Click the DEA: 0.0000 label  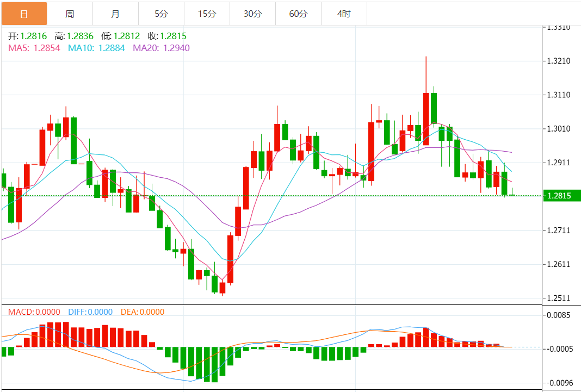point(143,312)
